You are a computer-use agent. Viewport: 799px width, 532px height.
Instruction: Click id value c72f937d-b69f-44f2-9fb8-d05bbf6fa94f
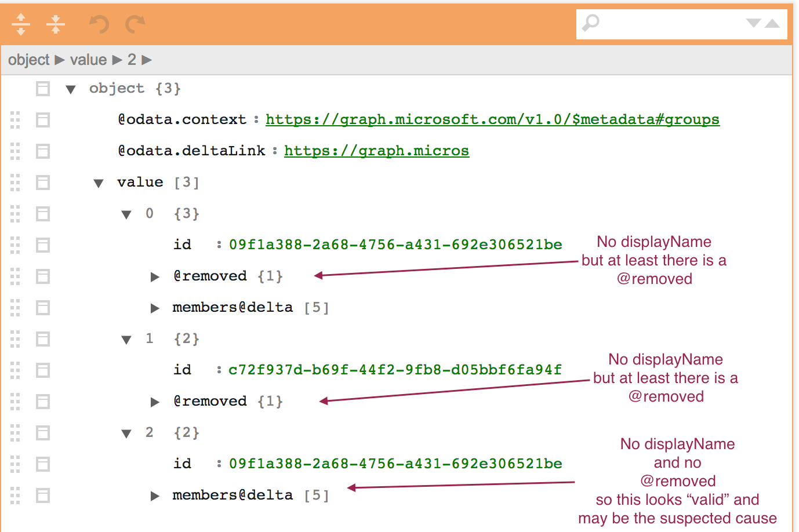pyautogui.click(x=395, y=370)
